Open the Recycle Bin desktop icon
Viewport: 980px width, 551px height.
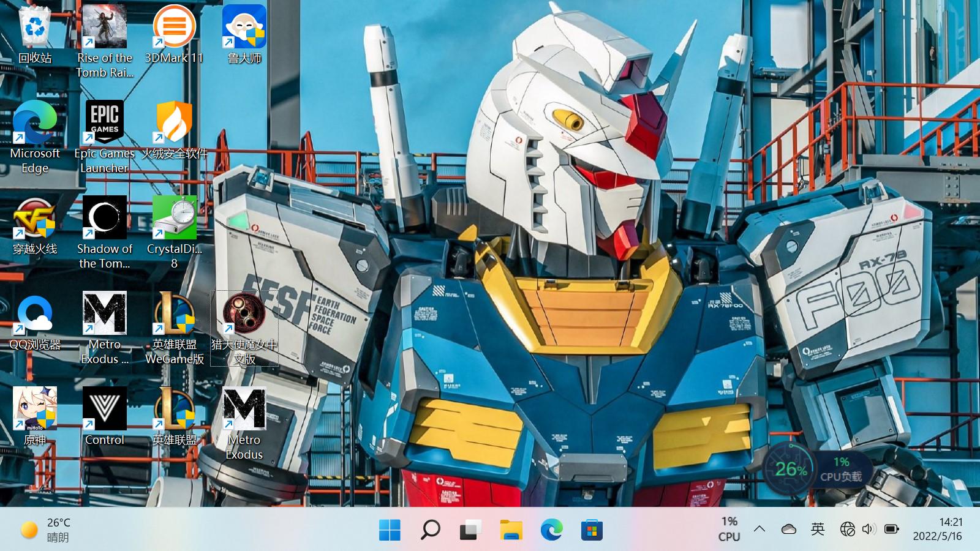pyautogui.click(x=35, y=34)
